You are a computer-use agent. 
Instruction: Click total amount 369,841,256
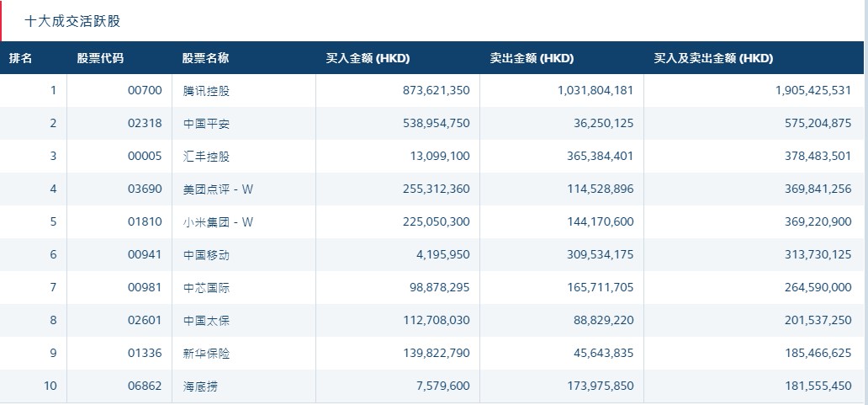click(818, 189)
